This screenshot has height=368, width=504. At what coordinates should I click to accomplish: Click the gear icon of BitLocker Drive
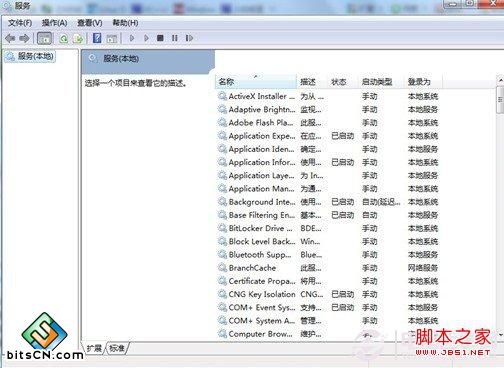pyautogui.click(x=222, y=228)
